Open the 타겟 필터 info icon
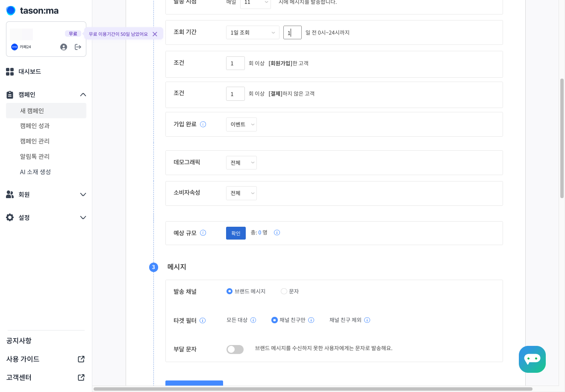This screenshot has height=392, width=565. tap(203, 321)
